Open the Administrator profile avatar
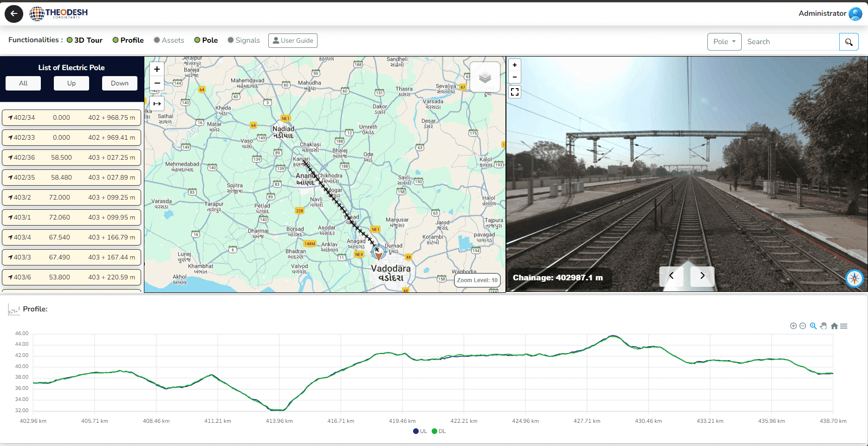Viewport: 868px width, 446px height. pyautogui.click(x=855, y=13)
